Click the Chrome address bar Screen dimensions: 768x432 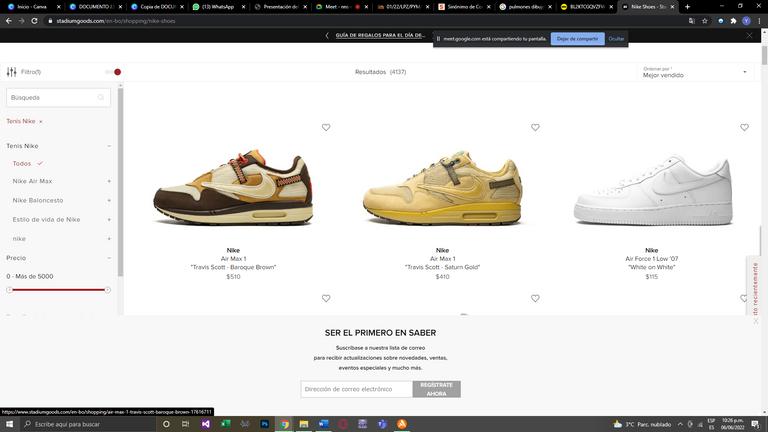point(367,21)
